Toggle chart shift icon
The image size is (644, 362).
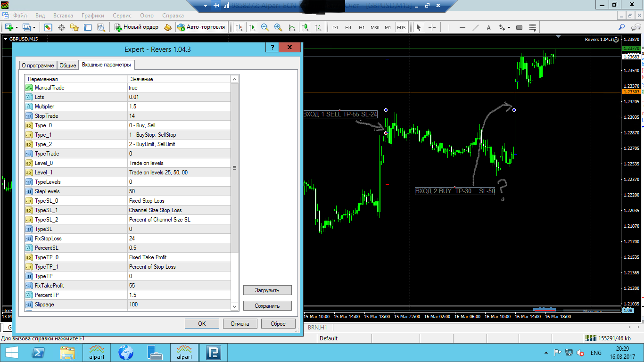[x=239, y=27]
